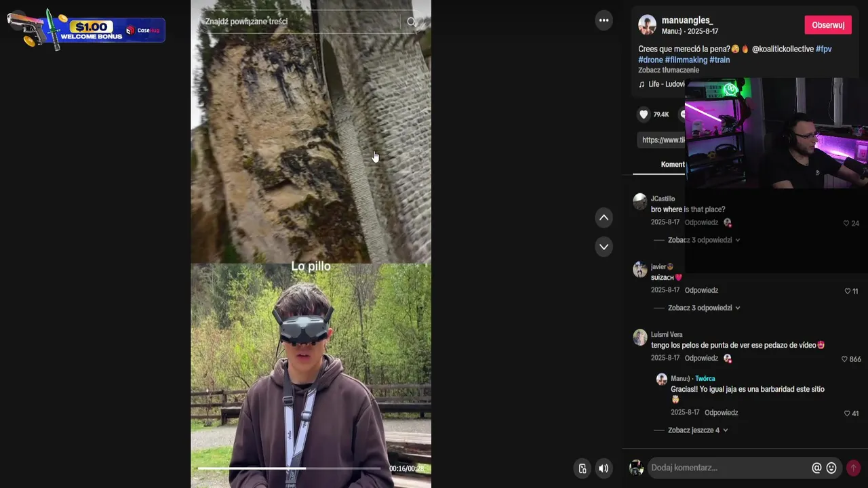Click the search magnifier icon
This screenshot has width=868, height=488.
coord(411,22)
